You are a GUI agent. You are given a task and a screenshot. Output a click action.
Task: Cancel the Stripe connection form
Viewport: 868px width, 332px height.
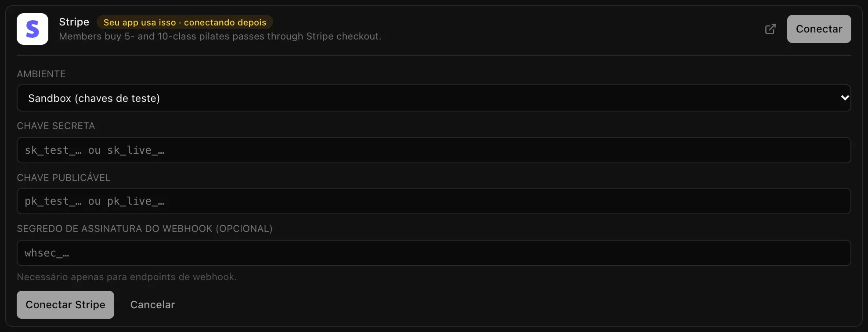click(152, 305)
